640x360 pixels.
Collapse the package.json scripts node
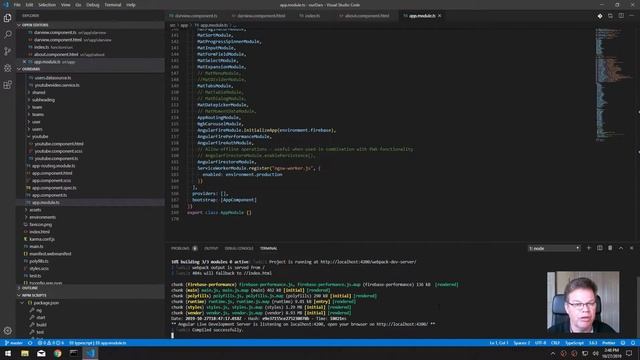(46, 303)
